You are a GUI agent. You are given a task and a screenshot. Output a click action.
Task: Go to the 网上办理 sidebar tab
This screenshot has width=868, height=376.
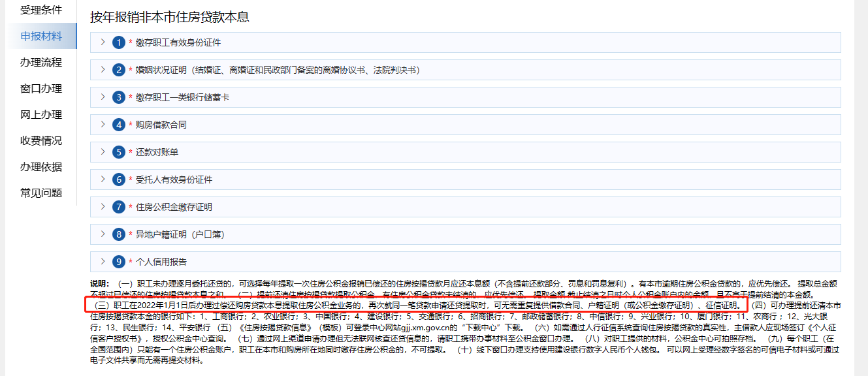point(40,115)
